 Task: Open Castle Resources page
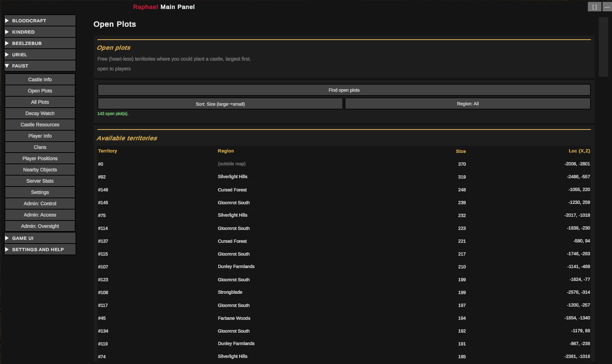click(x=40, y=125)
